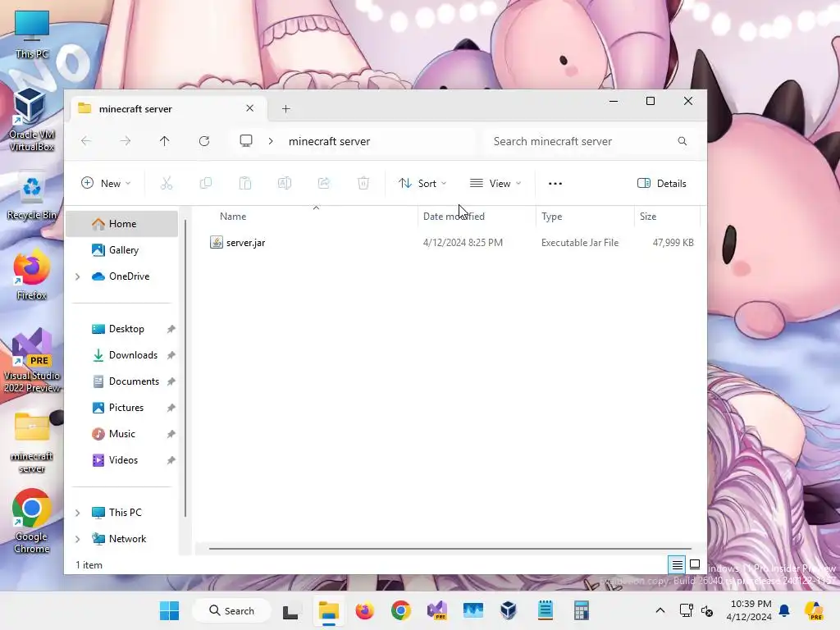The height and width of the screenshot is (630, 840).
Task: Click the pin icon next to Downloads
Action: (171, 355)
